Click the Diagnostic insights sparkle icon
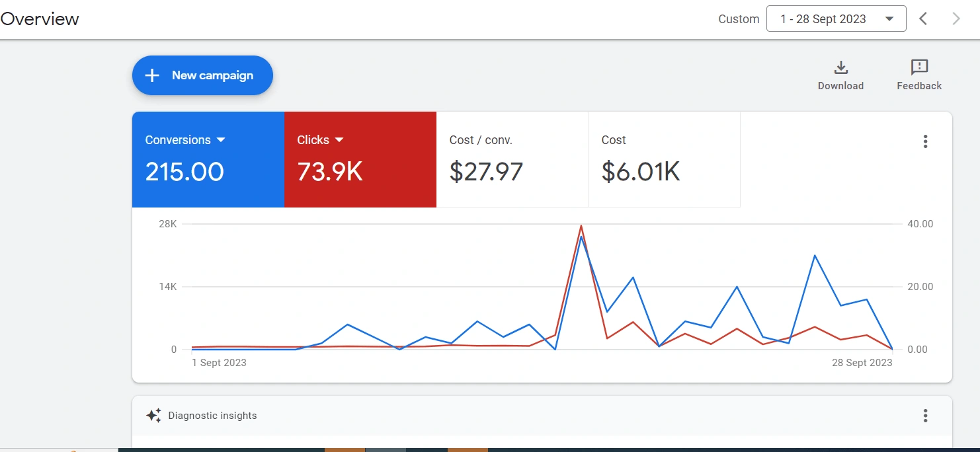 coord(153,416)
